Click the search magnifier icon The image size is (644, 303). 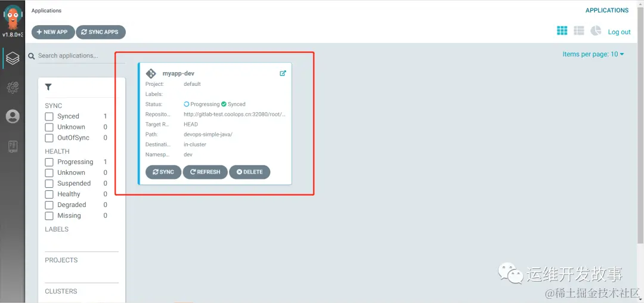click(x=32, y=56)
